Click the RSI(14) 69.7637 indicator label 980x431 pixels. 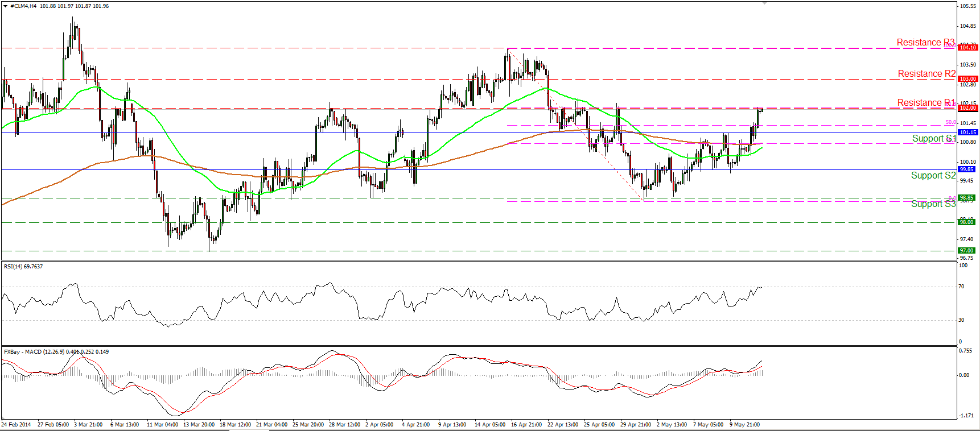pyautogui.click(x=23, y=266)
